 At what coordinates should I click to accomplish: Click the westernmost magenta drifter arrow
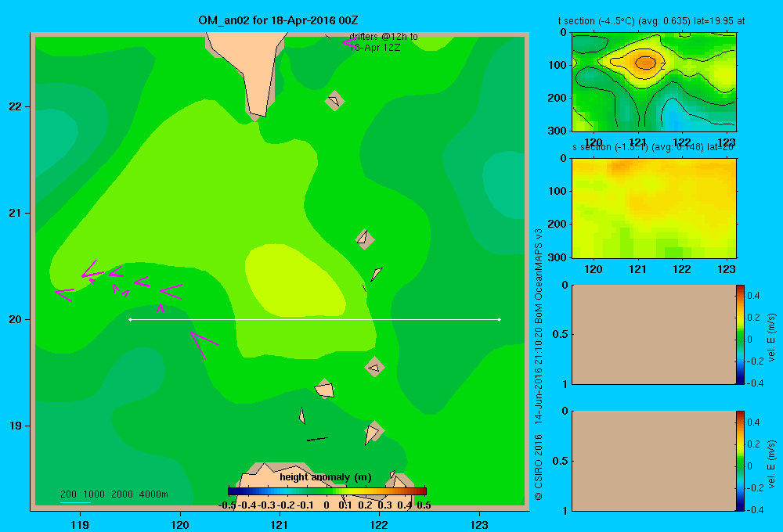pyautogui.click(x=64, y=294)
